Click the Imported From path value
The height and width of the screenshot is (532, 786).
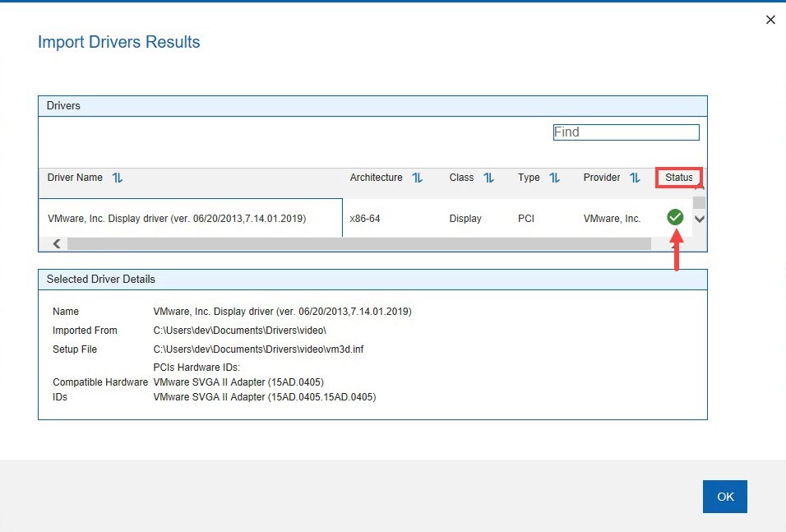tap(239, 331)
